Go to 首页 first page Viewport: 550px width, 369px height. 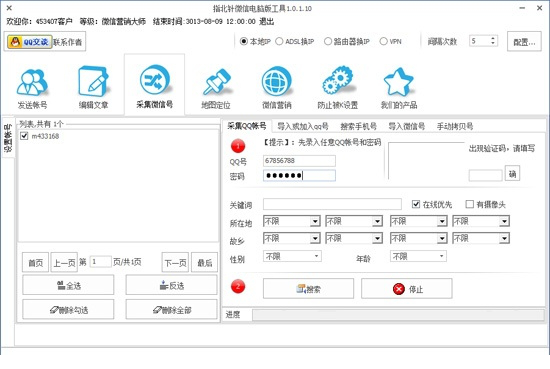(35, 262)
